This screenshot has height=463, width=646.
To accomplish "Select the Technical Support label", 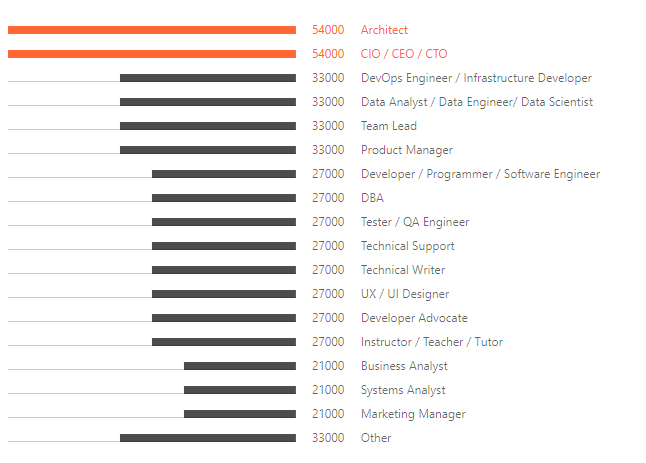I will [407, 246].
